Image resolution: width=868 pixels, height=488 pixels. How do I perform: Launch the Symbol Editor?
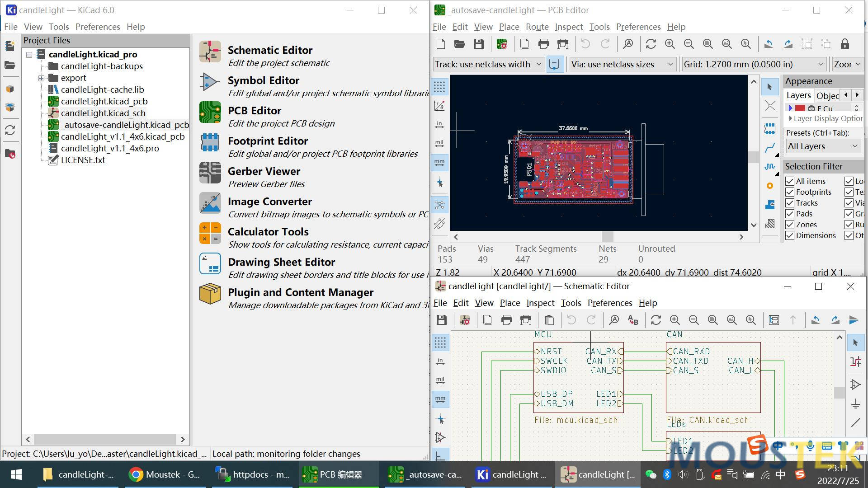click(210, 82)
